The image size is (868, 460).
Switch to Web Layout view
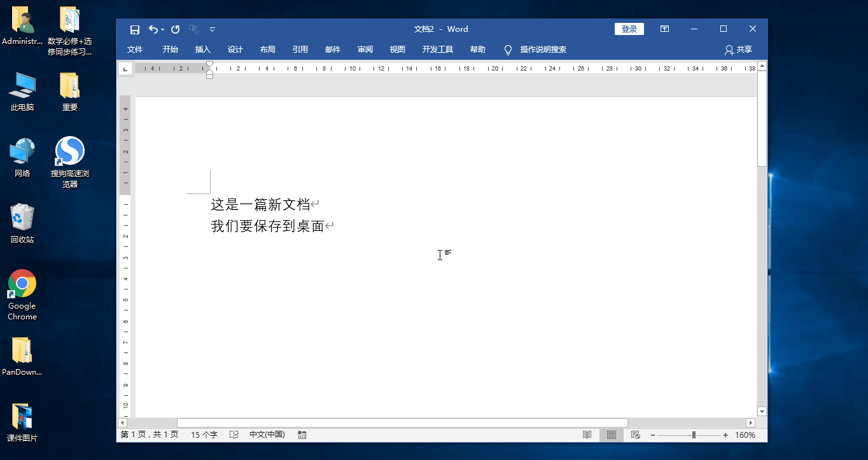pyautogui.click(x=634, y=435)
